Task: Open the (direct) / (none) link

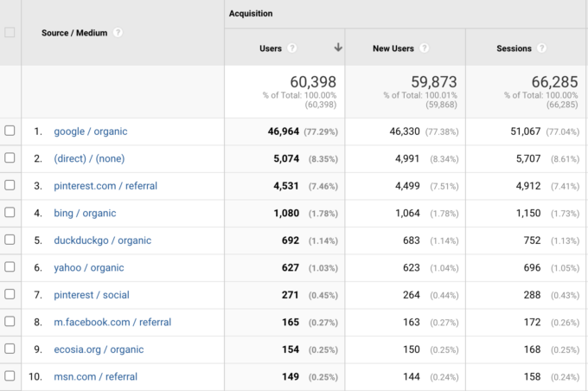Action: click(x=89, y=158)
